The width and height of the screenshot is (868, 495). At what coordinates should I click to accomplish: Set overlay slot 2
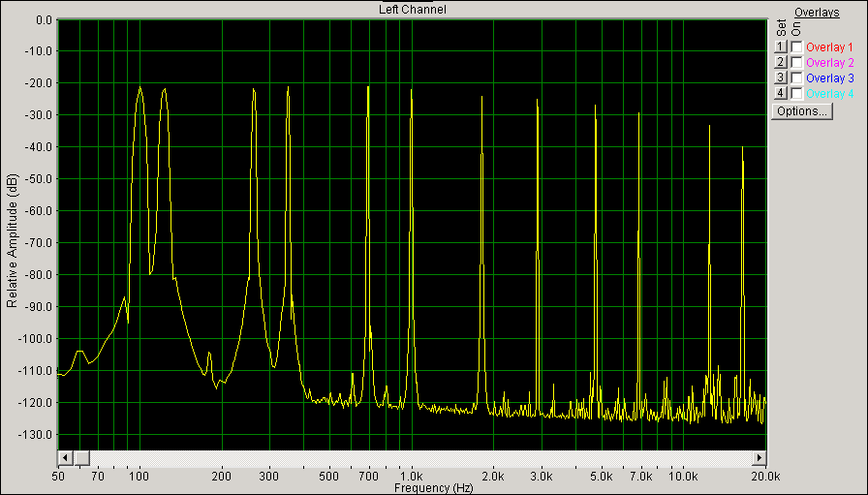coord(781,63)
